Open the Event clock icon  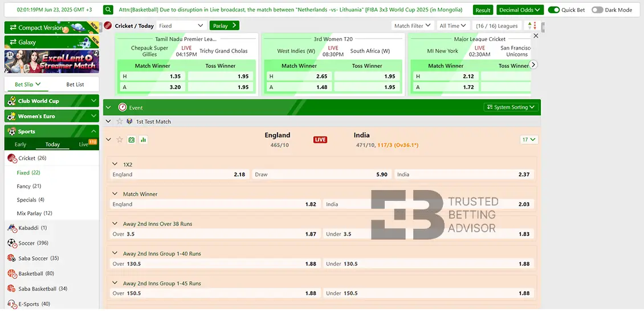pyautogui.click(x=123, y=107)
